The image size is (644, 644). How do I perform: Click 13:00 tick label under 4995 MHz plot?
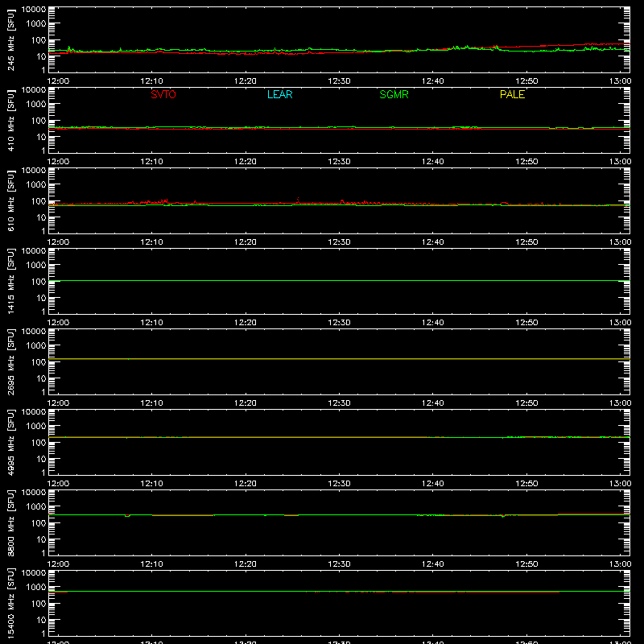[x=620, y=484]
